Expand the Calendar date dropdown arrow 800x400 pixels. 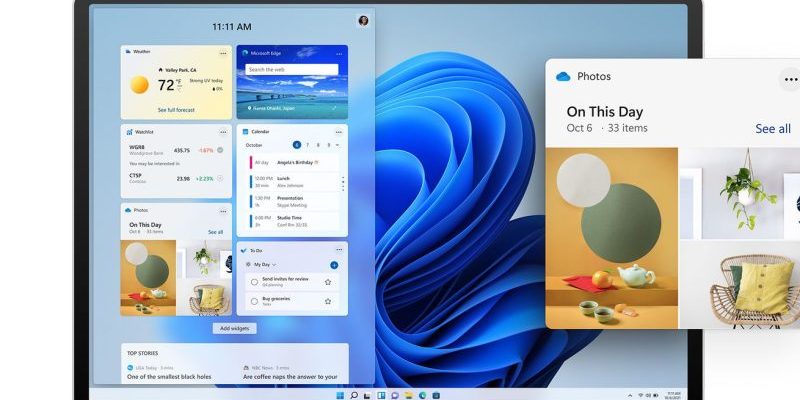pos(337,145)
